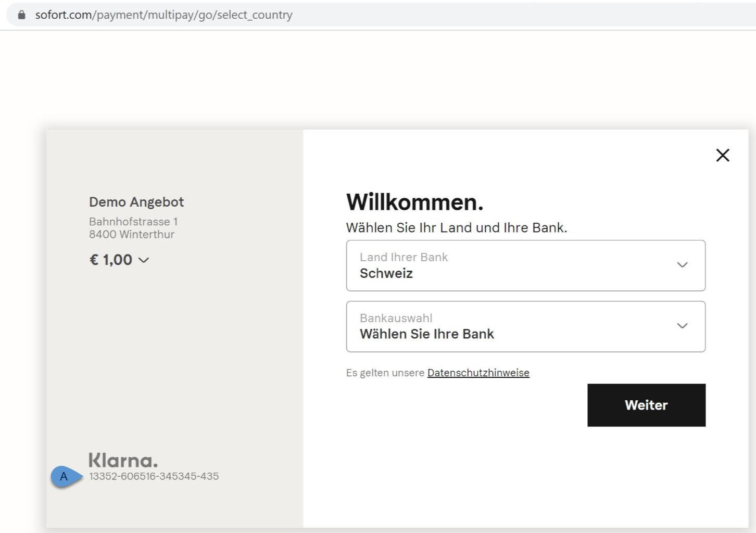Click the blue A callout marker

click(x=65, y=476)
